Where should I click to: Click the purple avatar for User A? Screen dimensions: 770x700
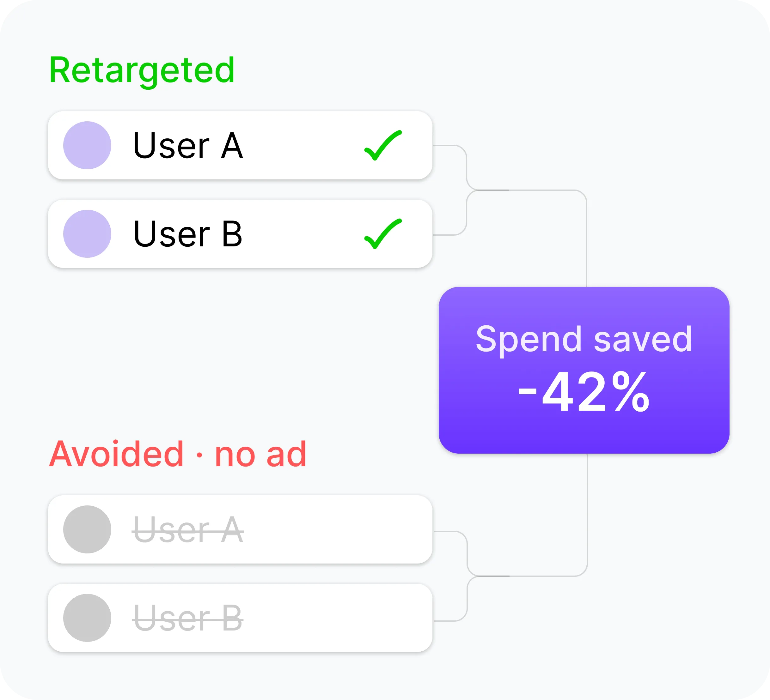click(x=87, y=145)
